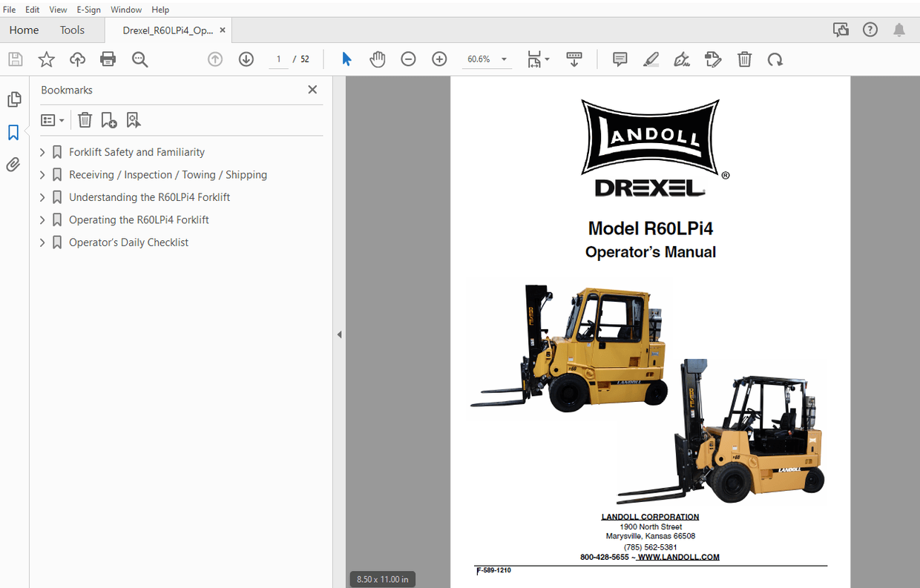Toggle the Selection tool
The width and height of the screenshot is (920, 588).
346,59
